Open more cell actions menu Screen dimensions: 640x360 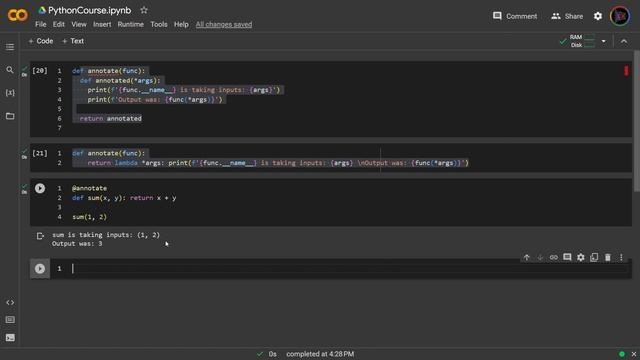621,258
